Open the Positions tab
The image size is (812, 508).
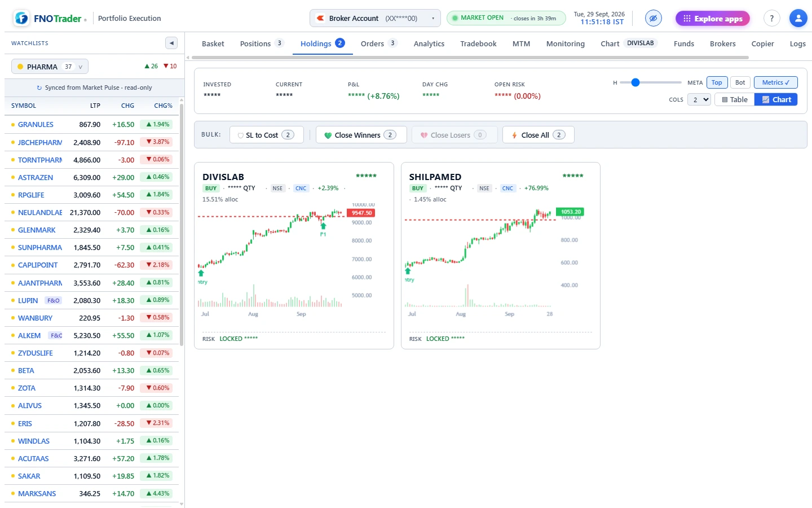[262, 43]
